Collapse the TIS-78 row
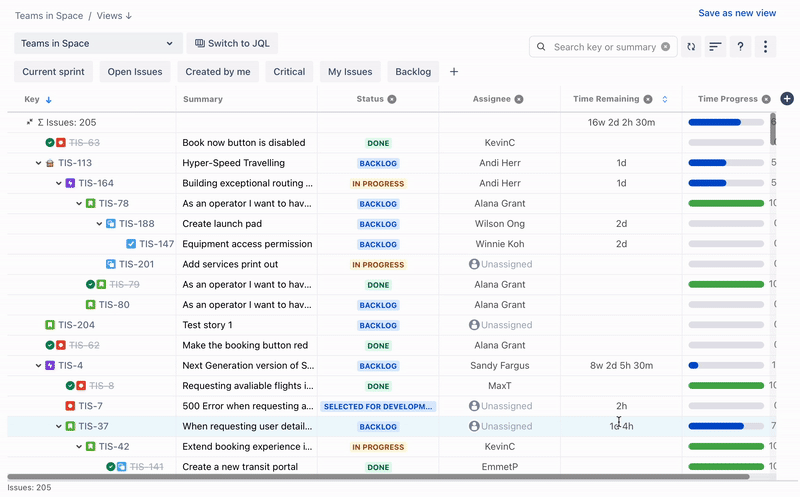Image resolution: width=800 pixels, height=497 pixels. (x=79, y=204)
